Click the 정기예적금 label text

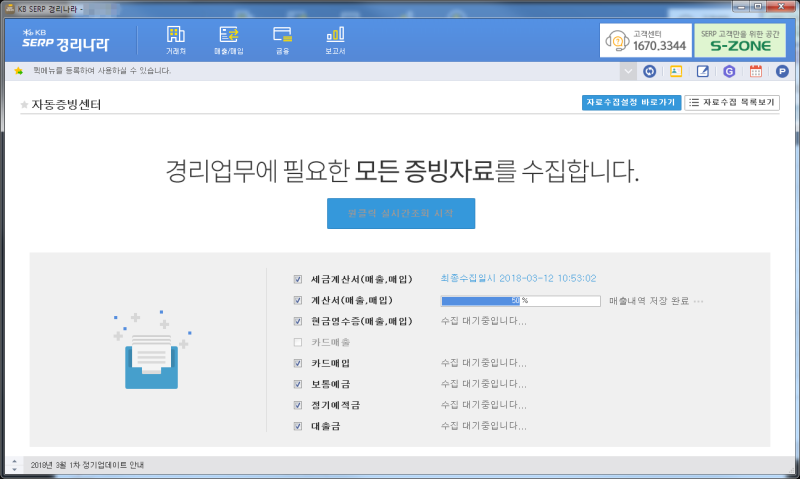pyautogui.click(x=336, y=405)
